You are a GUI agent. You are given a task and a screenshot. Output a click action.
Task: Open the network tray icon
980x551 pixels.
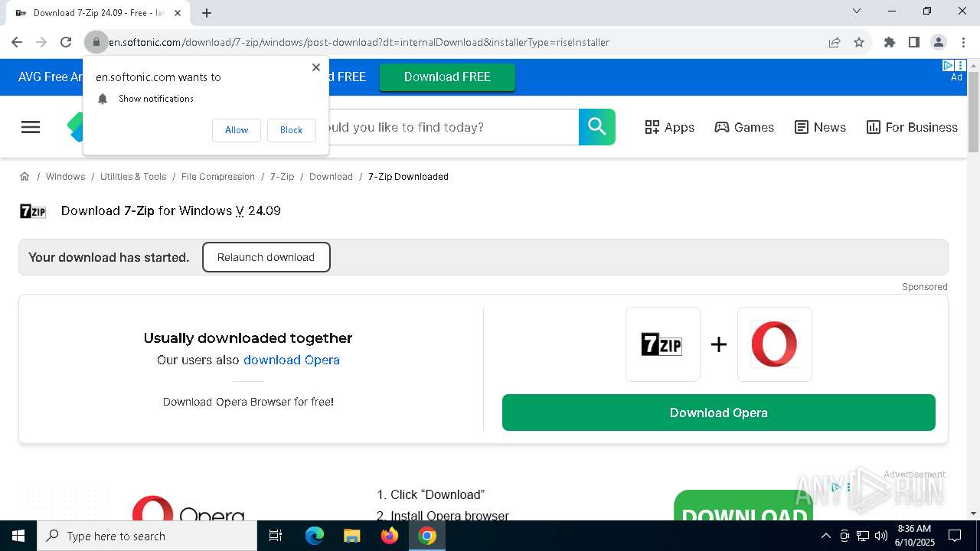pos(863,536)
